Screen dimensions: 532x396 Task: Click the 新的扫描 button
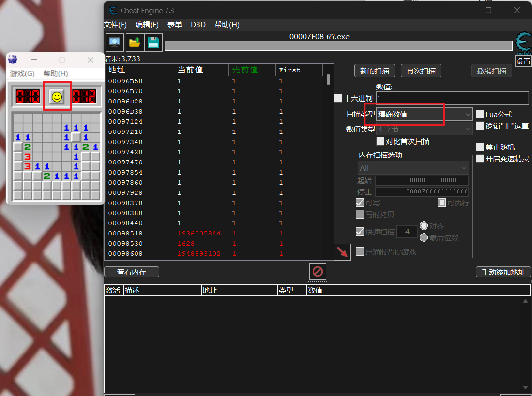(374, 71)
